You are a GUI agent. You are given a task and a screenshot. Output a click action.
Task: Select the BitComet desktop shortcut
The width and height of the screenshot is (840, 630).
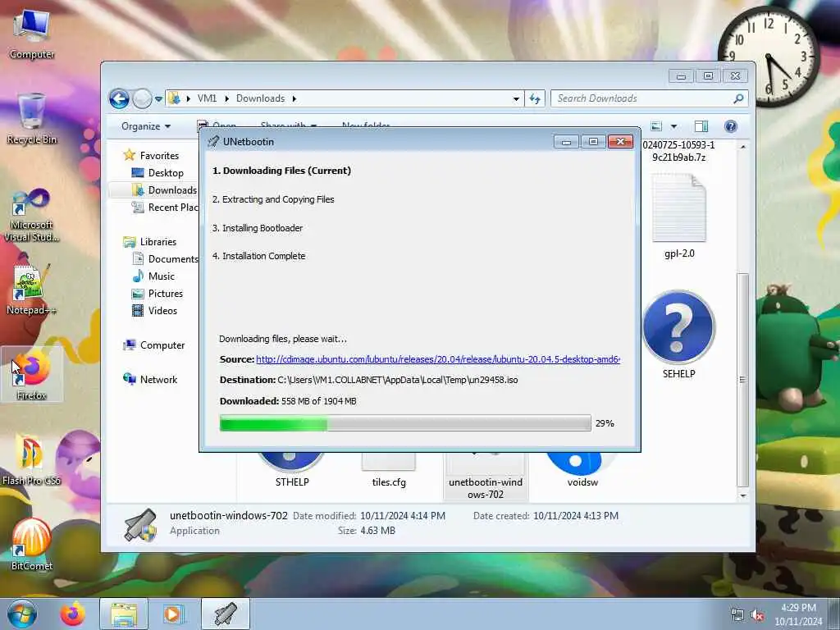click(x=32, y=545)
